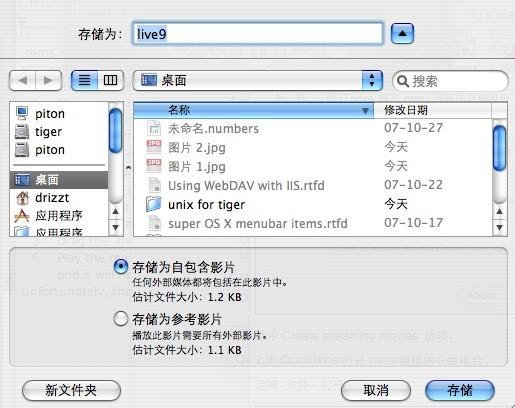Click the 存储为 filename field
Viewport: 515px width, 408px height.
click(x=258, y=34)
